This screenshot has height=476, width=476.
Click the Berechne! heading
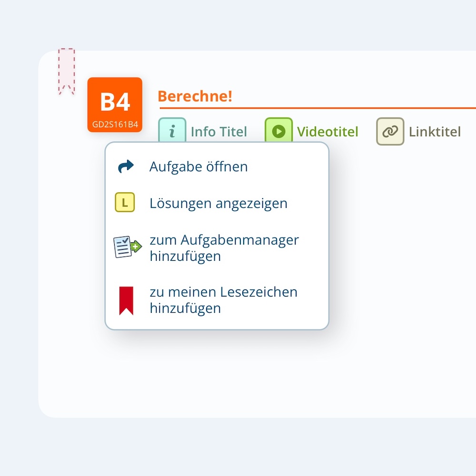[195, 96]
